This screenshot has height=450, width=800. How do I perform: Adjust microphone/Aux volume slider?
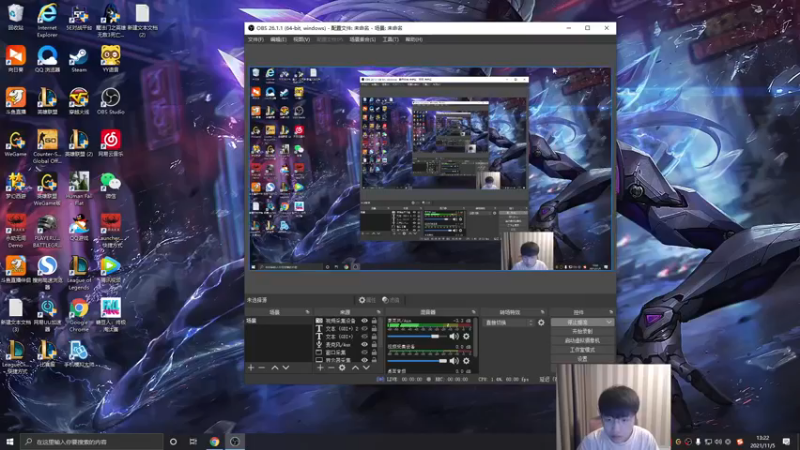tap(416, 336)
